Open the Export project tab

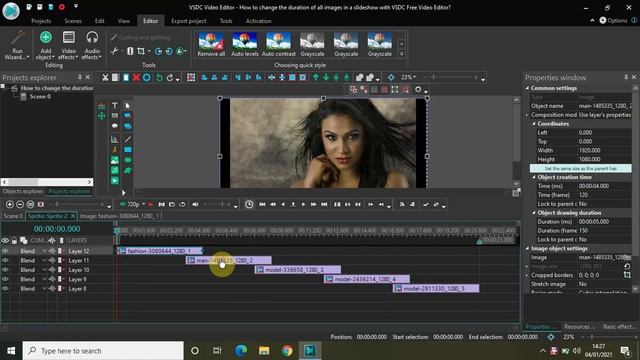pyautogui.click(x=189, y=21)
